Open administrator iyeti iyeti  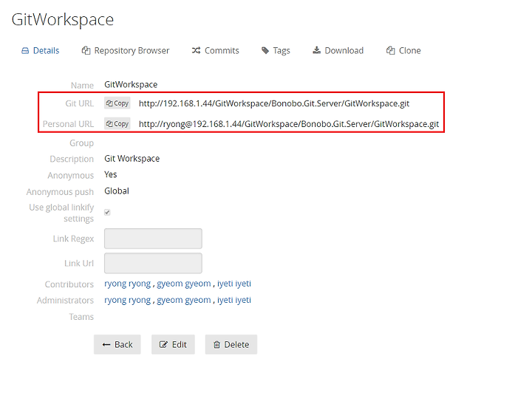[x=234, y=300]
